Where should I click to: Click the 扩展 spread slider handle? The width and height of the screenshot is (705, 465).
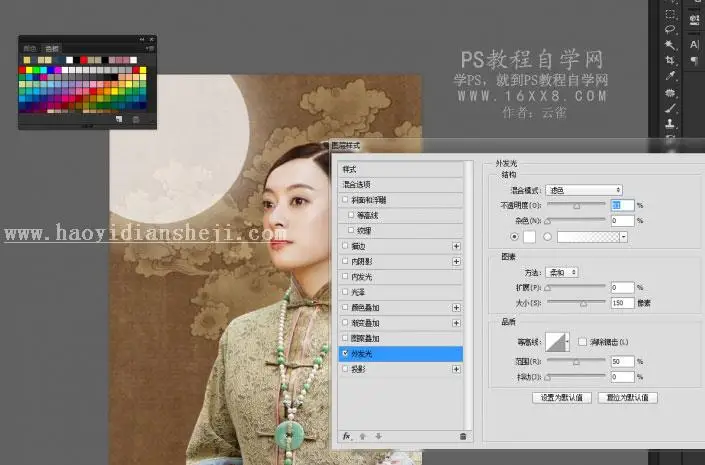pyautogui.click(x=548, y=288)
